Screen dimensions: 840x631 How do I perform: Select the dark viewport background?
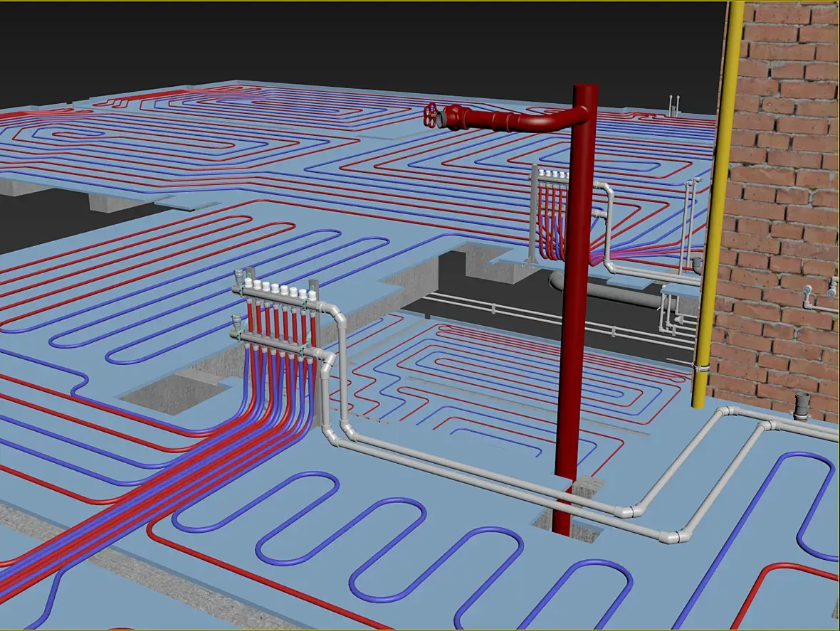coord(359,43)
